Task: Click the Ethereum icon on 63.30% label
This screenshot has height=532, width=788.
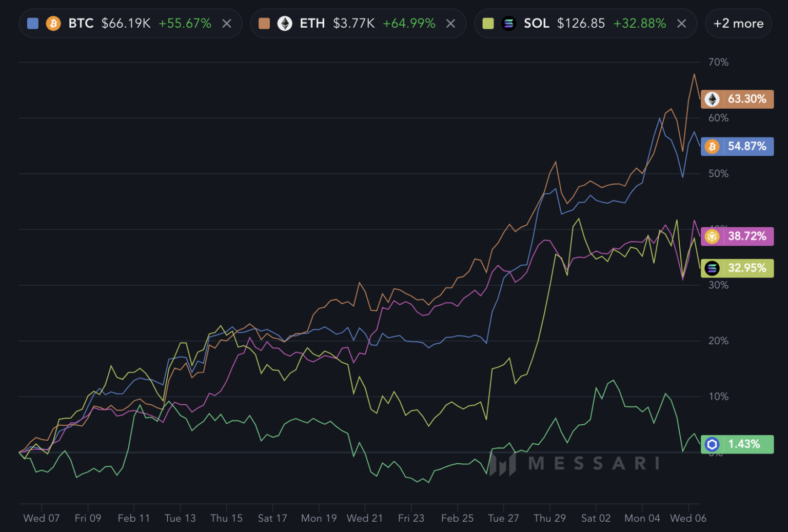Action: pyautogui.click(x=712, y=99)
